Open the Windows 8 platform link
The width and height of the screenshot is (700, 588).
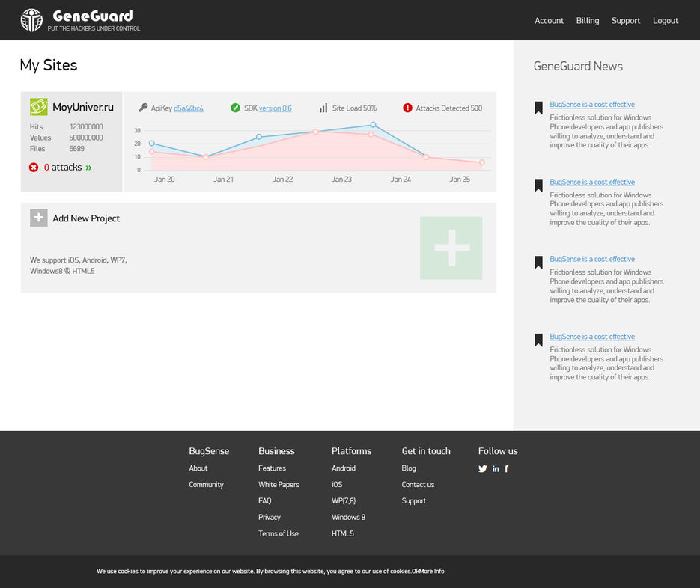pos(348,517)
